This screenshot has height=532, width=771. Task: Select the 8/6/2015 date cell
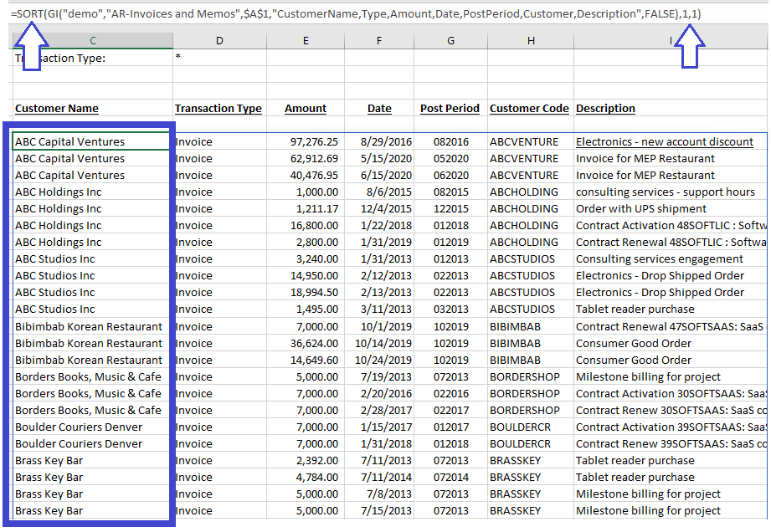coord(378,192)
